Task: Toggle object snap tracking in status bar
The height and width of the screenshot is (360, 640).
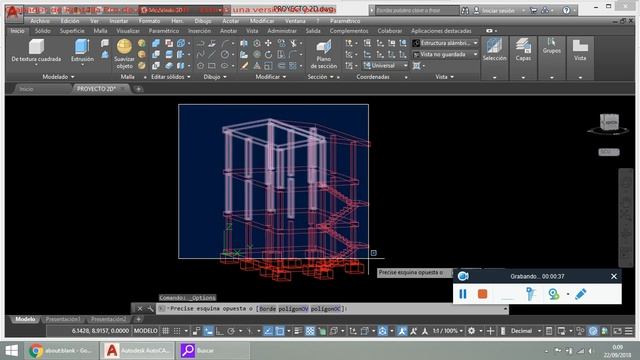Action: [268, 331]
